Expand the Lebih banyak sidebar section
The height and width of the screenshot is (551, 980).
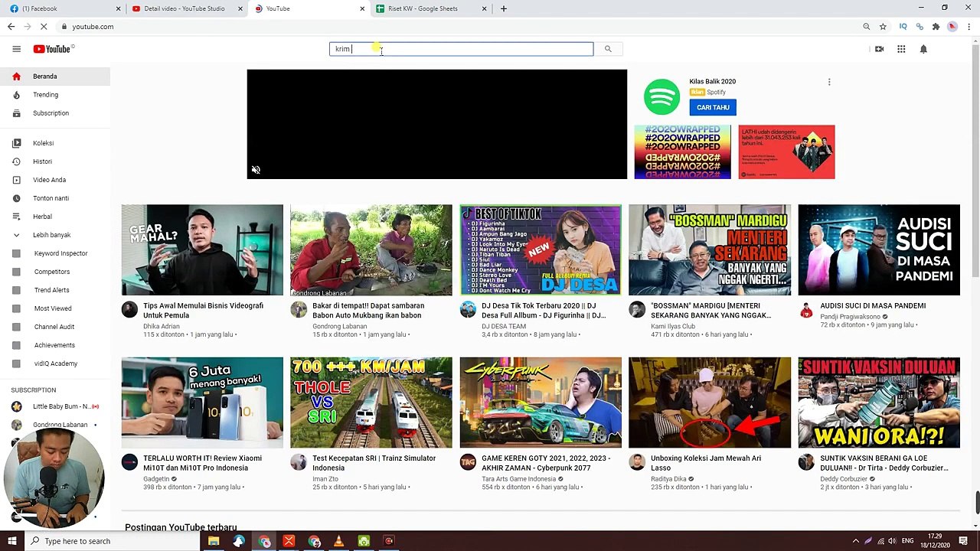click(51, 235)
